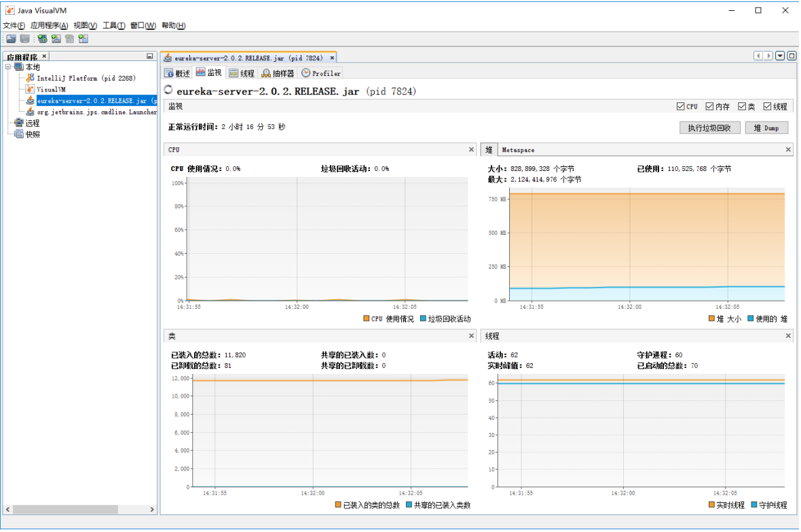This screenshot has width=801, height=532.
Task: Click the 堆 Dump button
Action: (766, 128)
